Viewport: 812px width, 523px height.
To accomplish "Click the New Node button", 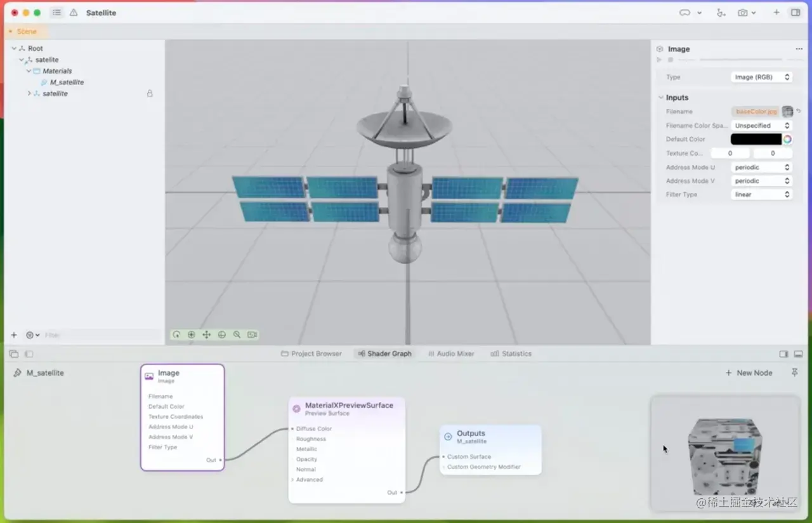I will pos(749,373).
